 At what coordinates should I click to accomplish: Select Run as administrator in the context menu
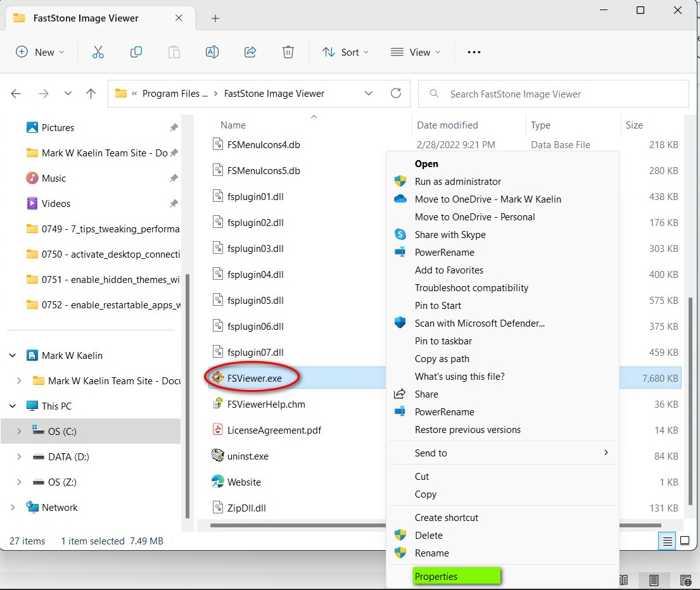(x=457, y=181)
